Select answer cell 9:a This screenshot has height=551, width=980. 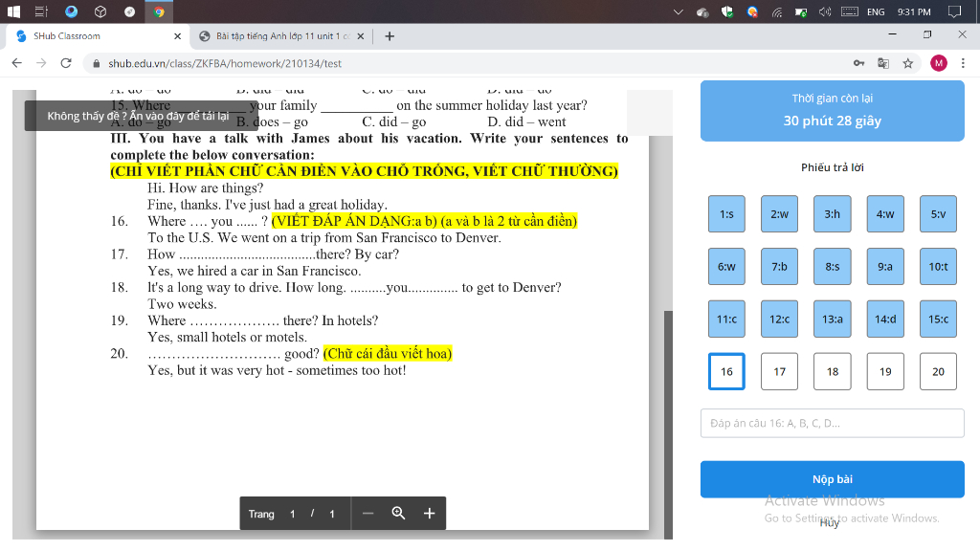(x=885, y=267)
